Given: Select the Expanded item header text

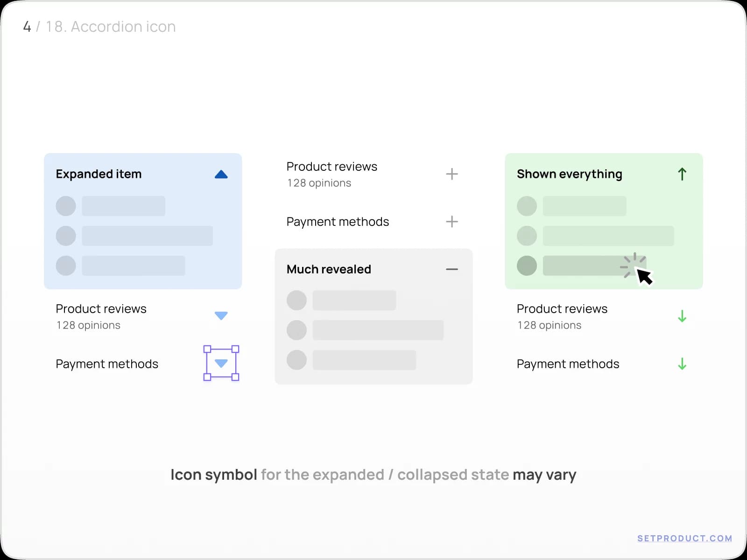Looking at the screenshot, I should click(99, 174).
